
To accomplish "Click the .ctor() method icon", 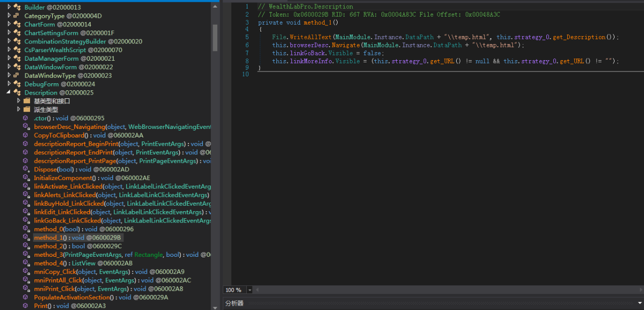I will [x=26, y=118].
